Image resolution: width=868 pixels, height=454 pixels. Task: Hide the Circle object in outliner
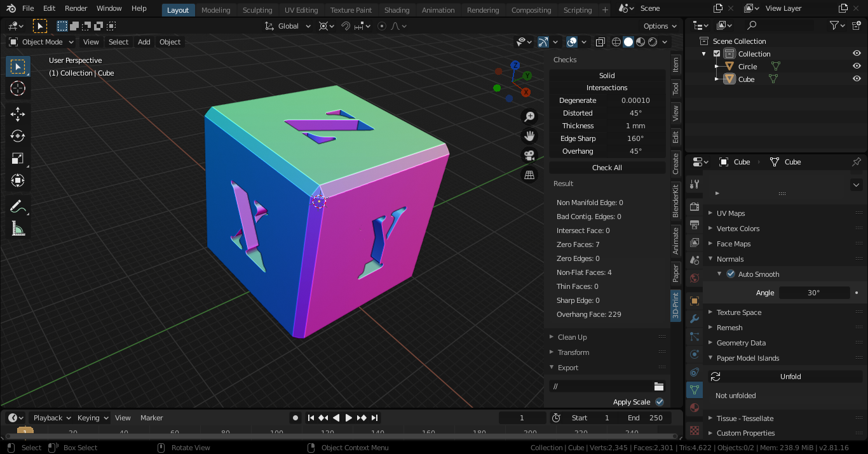(x=857, y=67)
